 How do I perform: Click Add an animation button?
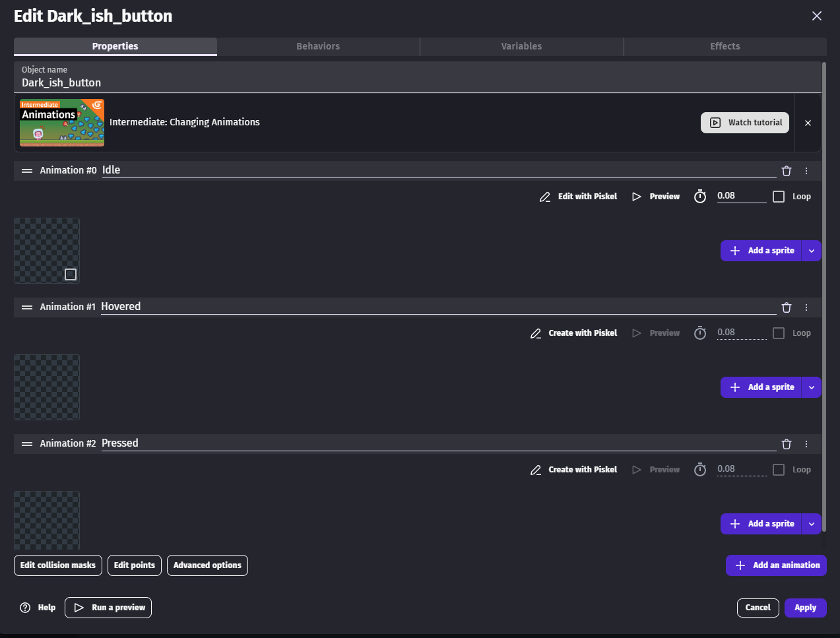pos(776,565)
